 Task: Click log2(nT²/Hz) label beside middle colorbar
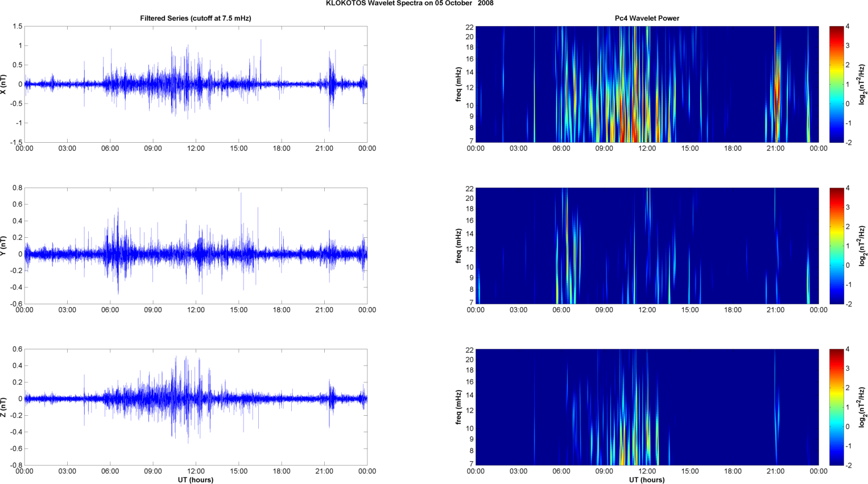tap(863, 246)
